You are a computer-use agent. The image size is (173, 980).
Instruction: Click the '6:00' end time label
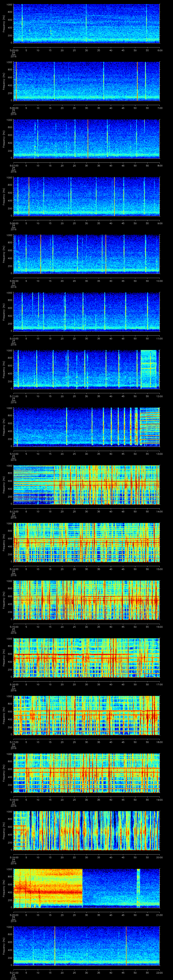[x=160, y=50]
